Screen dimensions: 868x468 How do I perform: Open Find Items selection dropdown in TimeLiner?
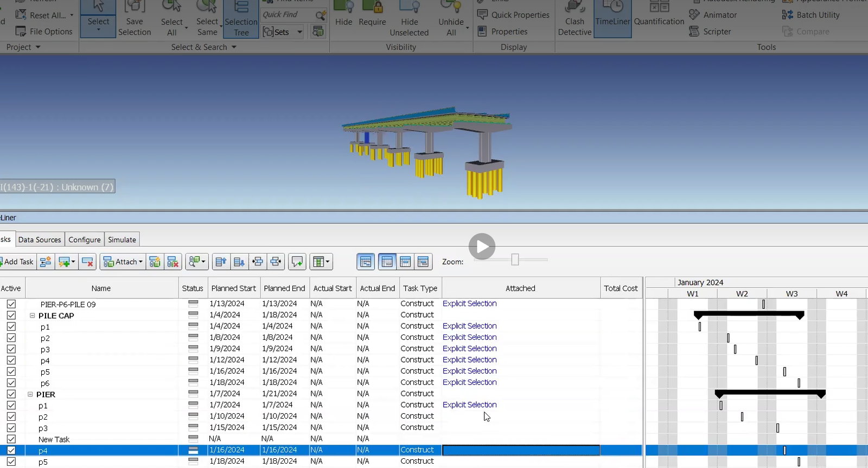click(x=196, y=262)
